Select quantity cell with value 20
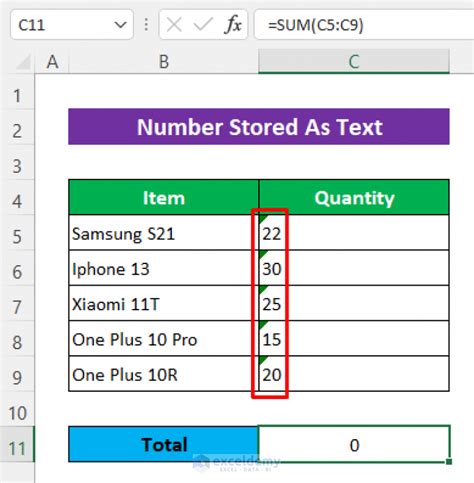The height and width of the screenshot is (483, 474). [354, 374]
